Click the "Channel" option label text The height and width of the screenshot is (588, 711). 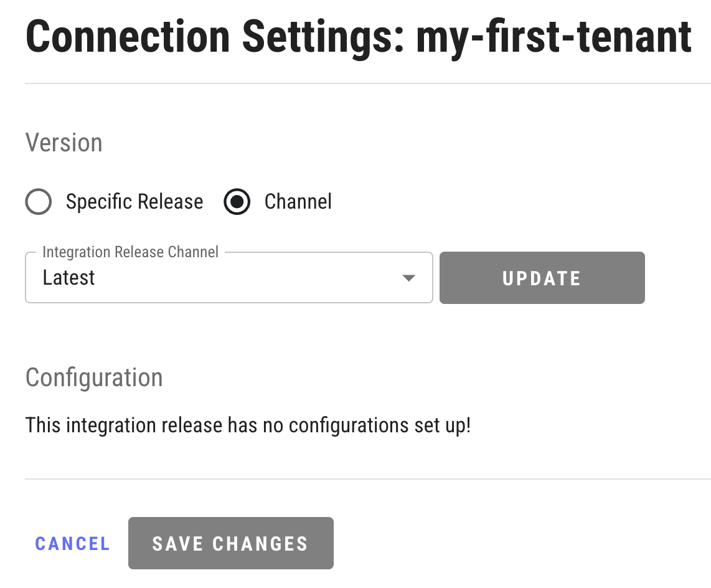pyautogui.click(x=298, y=202)
